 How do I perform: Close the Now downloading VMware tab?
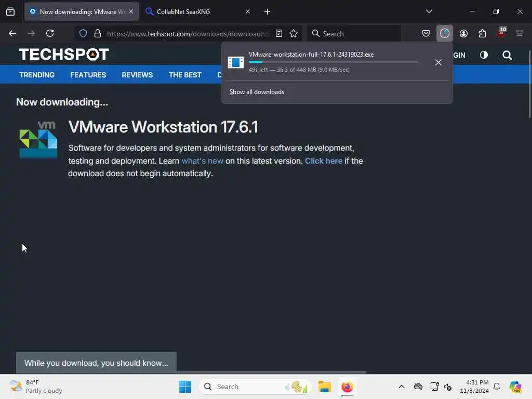131,11
